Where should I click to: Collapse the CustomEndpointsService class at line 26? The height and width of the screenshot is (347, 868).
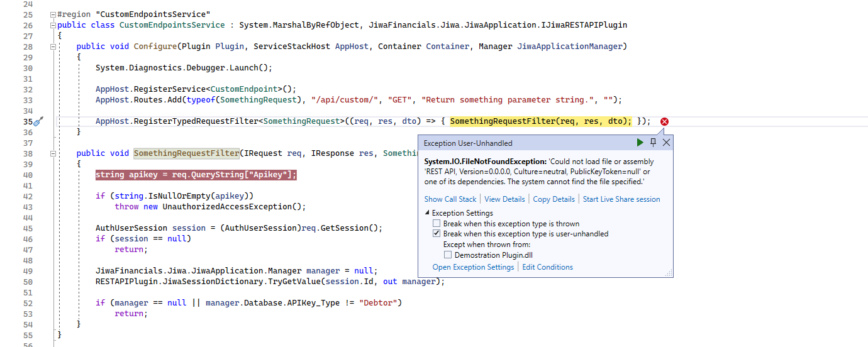point(53,25)
